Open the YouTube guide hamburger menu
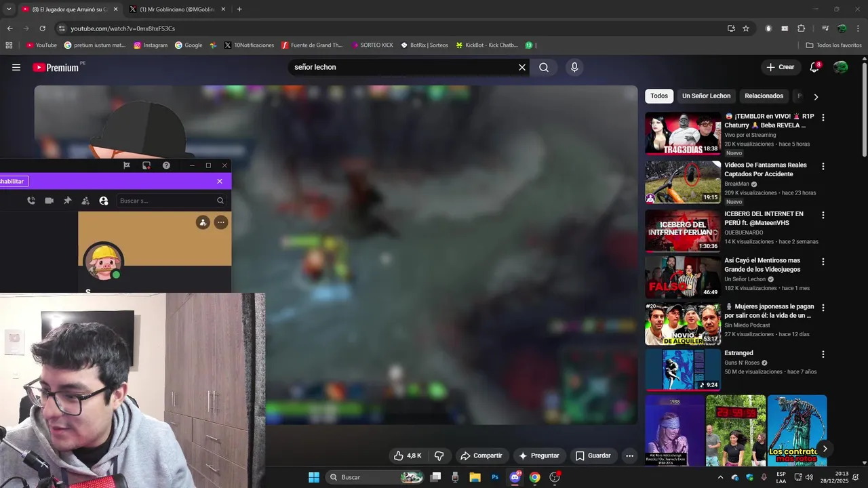 coord(16,67)
